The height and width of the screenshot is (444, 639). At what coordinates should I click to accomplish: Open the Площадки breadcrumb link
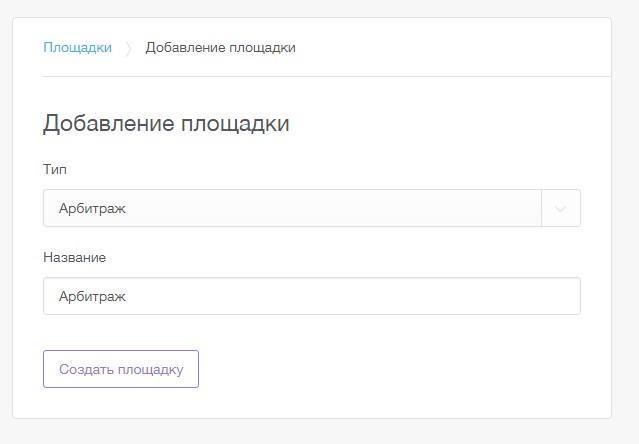point(77,47)
